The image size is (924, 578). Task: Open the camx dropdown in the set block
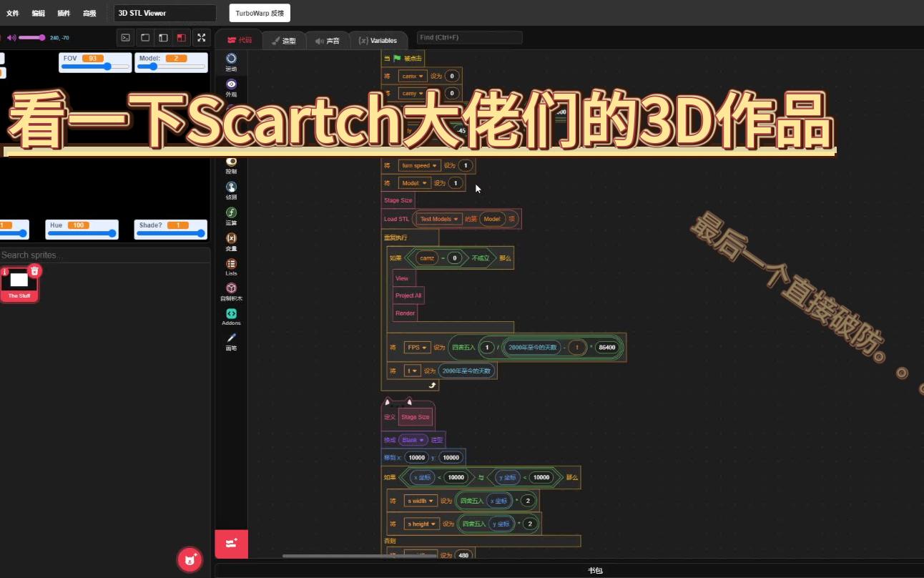pyautogui.click(x=411, y=76)
